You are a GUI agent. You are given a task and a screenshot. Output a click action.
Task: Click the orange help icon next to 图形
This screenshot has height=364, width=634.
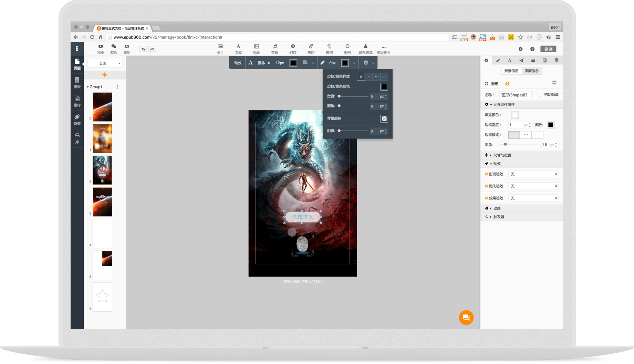tap(507, 84)
